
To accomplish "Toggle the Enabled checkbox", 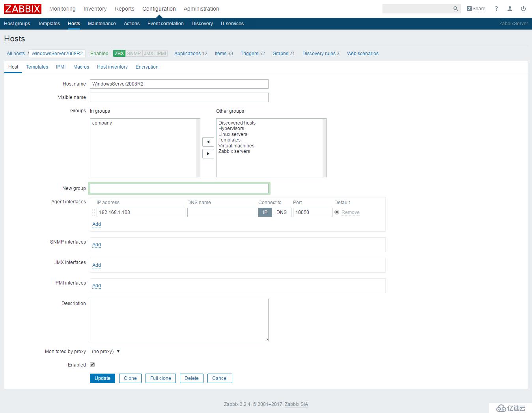I will click(92, 365).
